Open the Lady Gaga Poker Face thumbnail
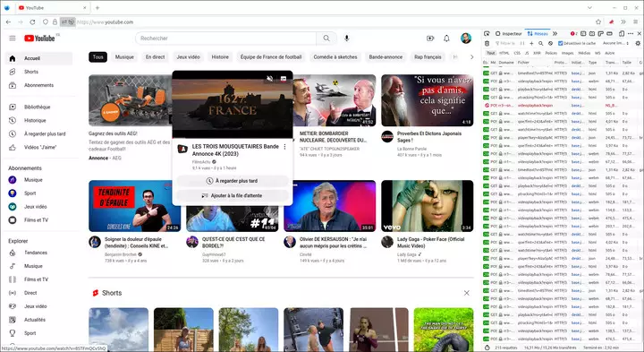Screen dimensions: 644x352 point(428,206)
